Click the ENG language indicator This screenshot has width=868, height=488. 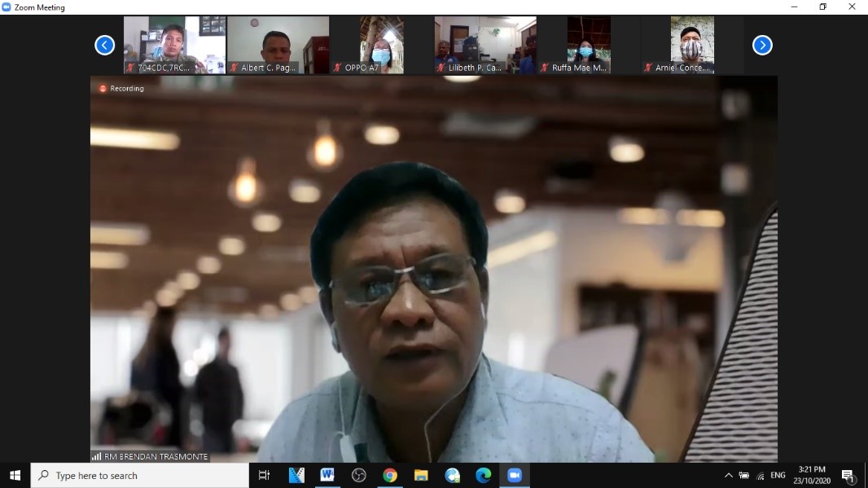pos(778,475)
